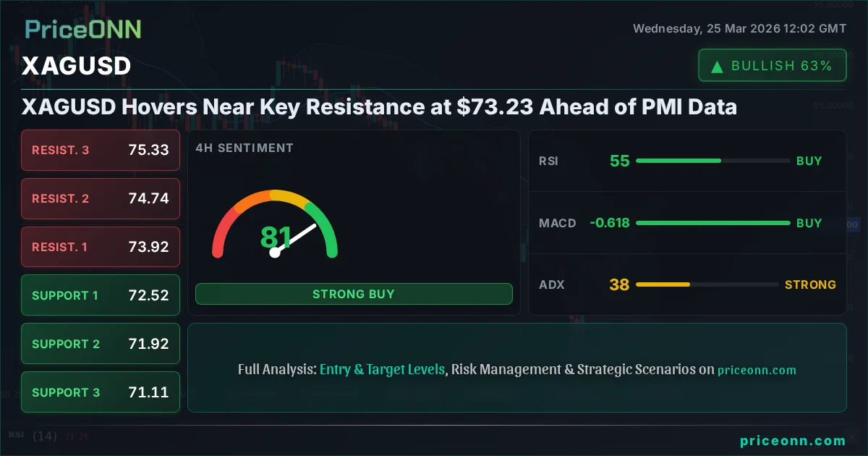The image size is (868, 456).
Task: Toggle the BULLISH 63% badge
Action: [x=772, y=65]
